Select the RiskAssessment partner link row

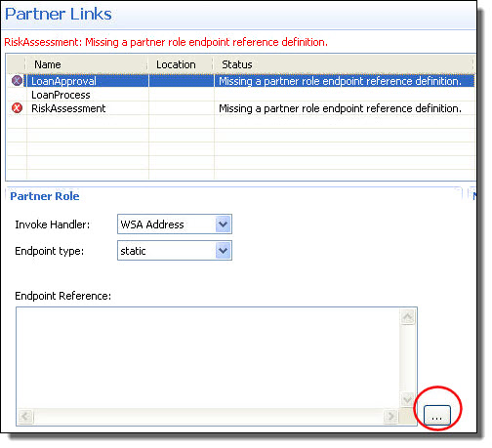point(241,108)
